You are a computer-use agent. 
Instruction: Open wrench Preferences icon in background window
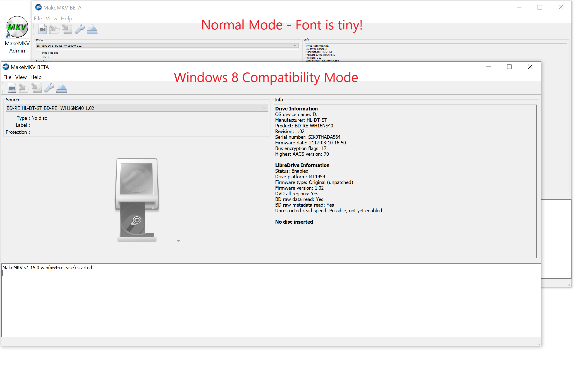pos(80,29)
